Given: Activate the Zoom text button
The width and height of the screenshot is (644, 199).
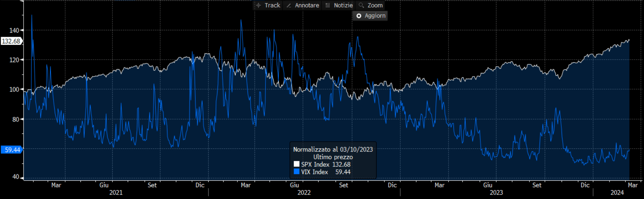Looking at the screenshot, I should point(375,5).
